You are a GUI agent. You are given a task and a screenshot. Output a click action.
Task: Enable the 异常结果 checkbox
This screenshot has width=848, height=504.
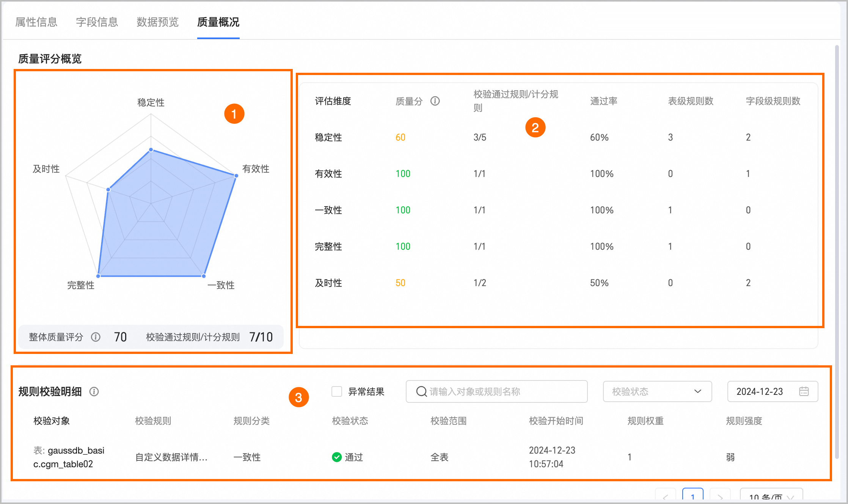point(336,391)
